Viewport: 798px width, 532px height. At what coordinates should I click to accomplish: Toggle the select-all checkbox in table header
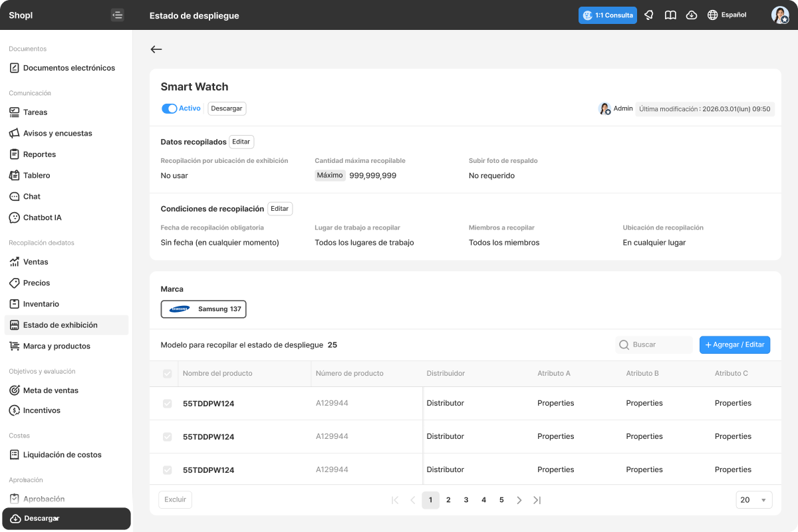[x=168, y=374]
